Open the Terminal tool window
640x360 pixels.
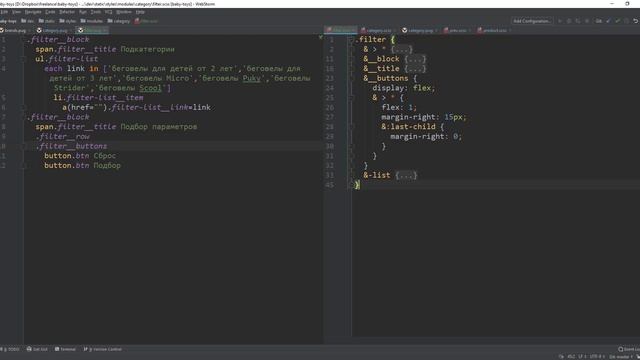[65, 349]
